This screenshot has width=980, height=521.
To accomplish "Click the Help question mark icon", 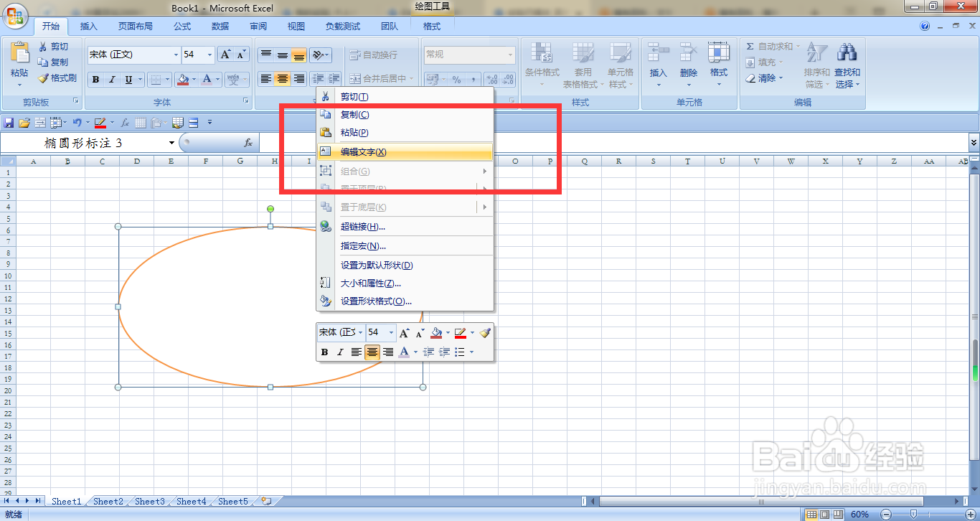I will pyautogui.click(x=925, y=26).
